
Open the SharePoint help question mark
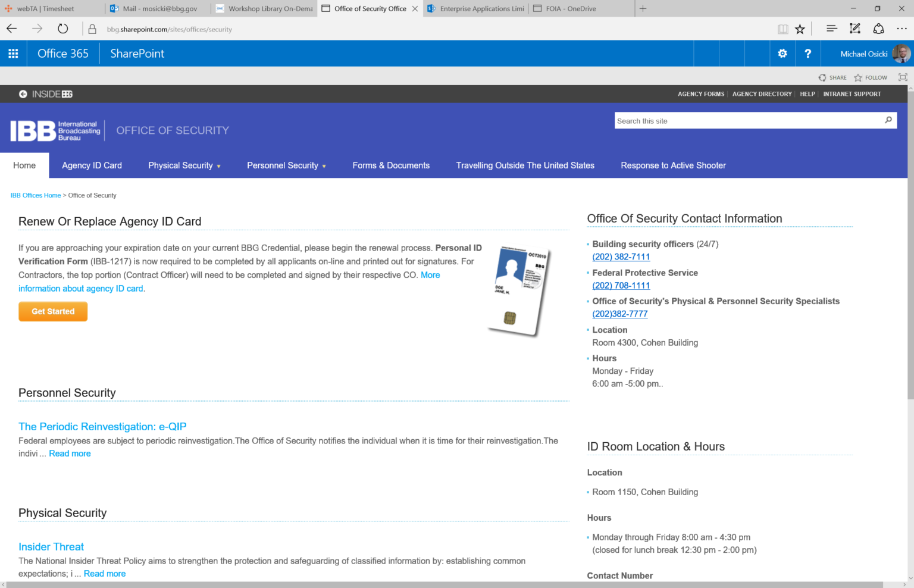click(x=807, y=54)
